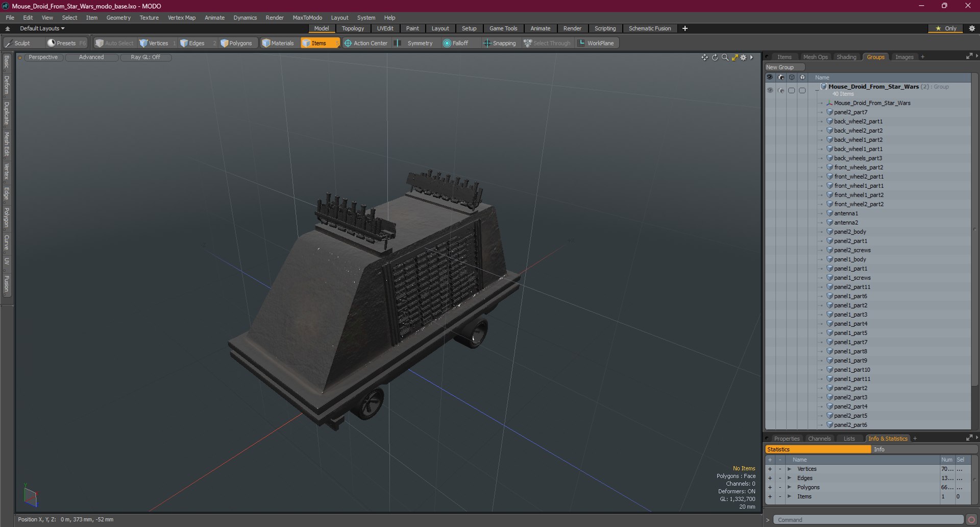Expand the Polygons statistics row
980x527 pixels.
click(789, 487)
